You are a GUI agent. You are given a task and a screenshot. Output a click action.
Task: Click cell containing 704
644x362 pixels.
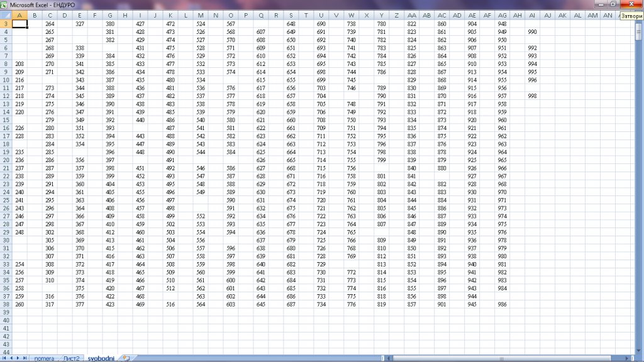pyautogui.click(x=321, y=96)
